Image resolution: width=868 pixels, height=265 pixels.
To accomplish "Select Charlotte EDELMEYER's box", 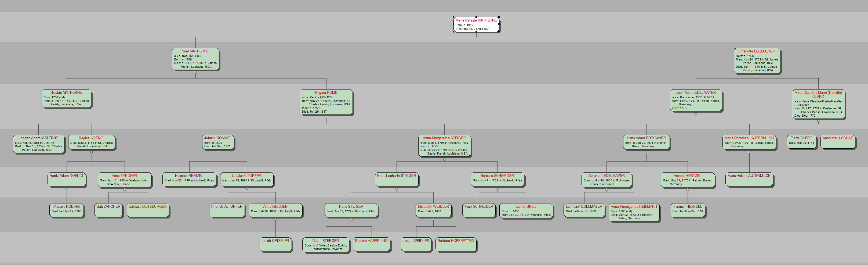I will (757, 61).
